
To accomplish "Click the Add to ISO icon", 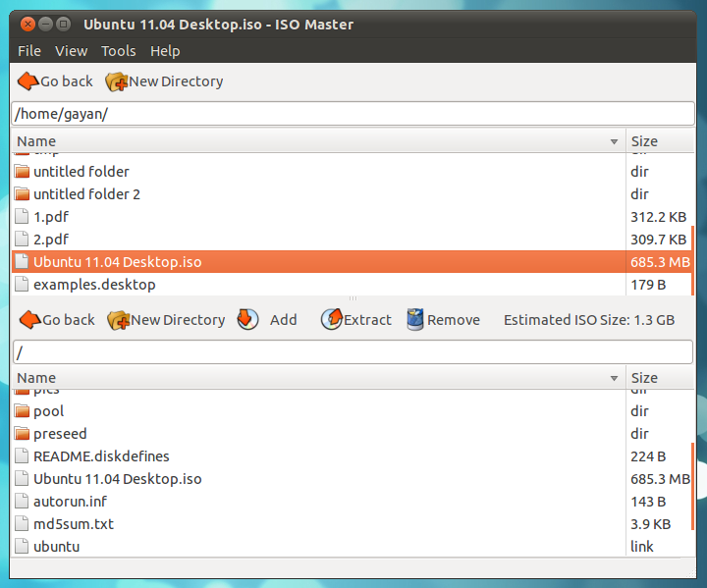I will (x=247, y=319).
